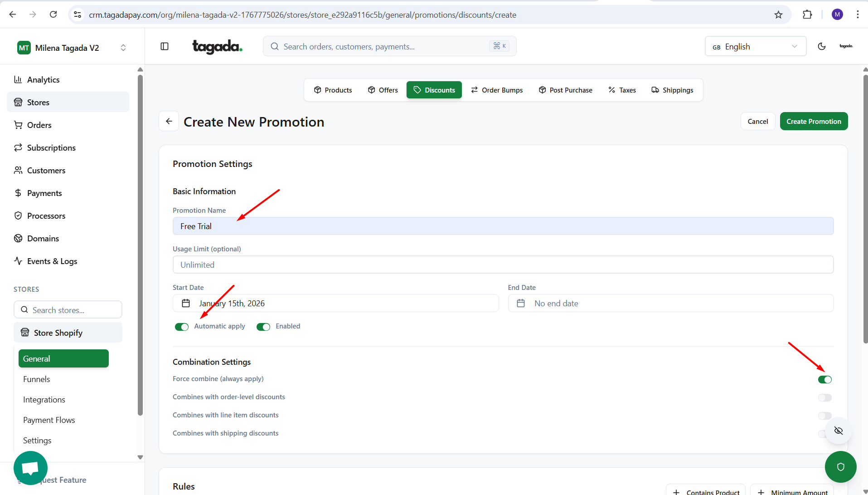This screenshot has height=495, width=868.
Task: Open the End Date picker
Action: coord(670,303)
